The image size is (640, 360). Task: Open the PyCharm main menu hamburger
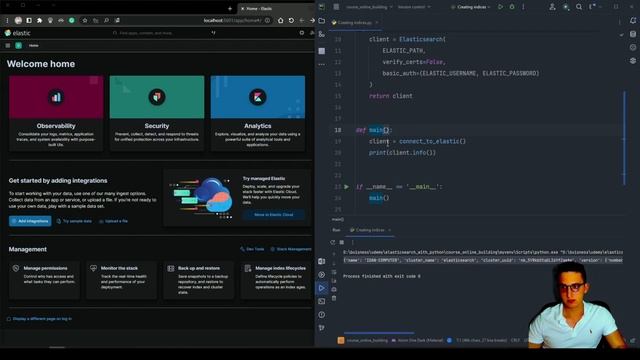(336, 7)
